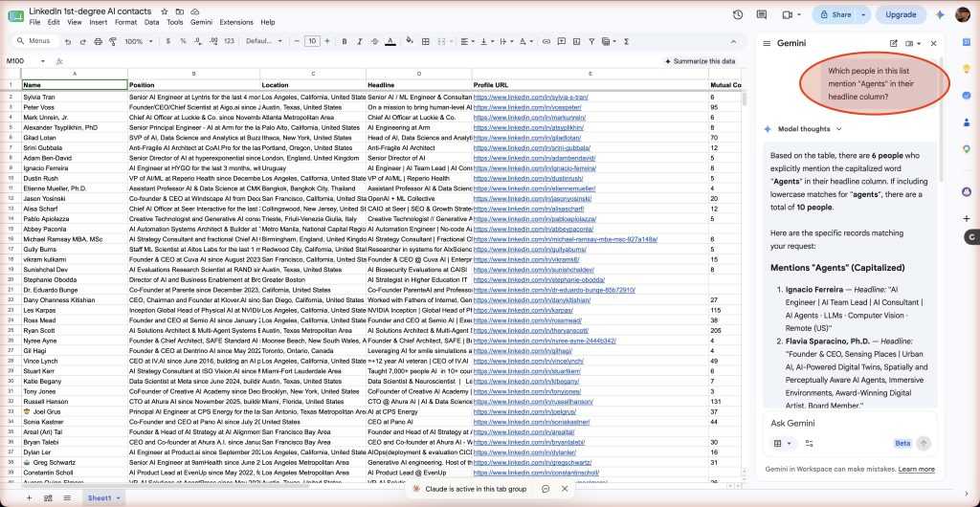The image size is (980, 507).
Task: Open the text color picker
Action: click(x=390, y=42)
